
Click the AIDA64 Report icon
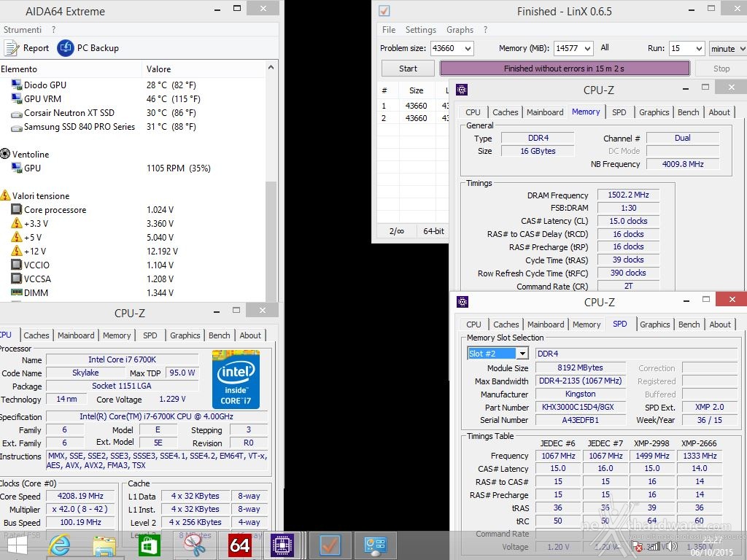point(12,48)
